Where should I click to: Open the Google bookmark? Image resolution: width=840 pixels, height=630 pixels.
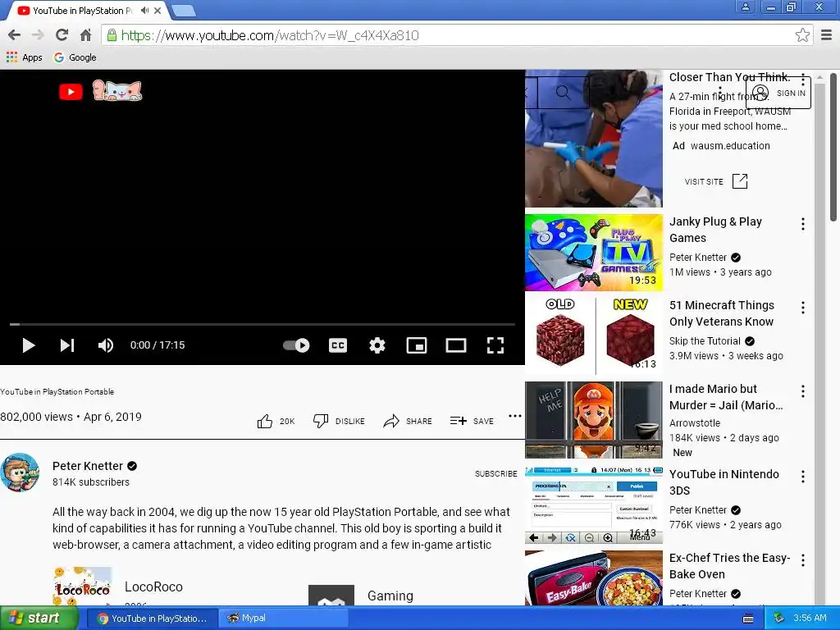tap(75, 57)
